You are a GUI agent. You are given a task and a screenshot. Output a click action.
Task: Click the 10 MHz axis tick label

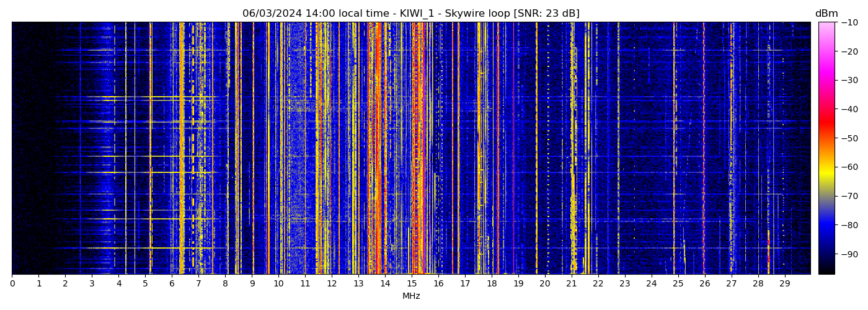click(278, 283)
